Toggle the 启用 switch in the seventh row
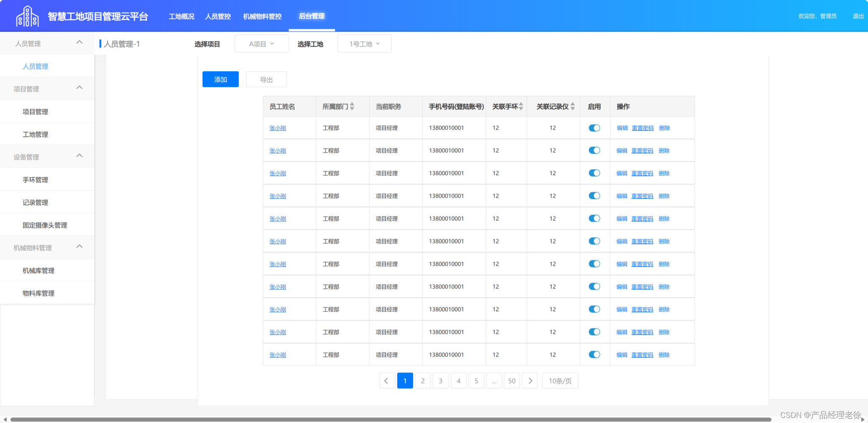The width and height of the screenshot is (868, 423). pos(594,264)
